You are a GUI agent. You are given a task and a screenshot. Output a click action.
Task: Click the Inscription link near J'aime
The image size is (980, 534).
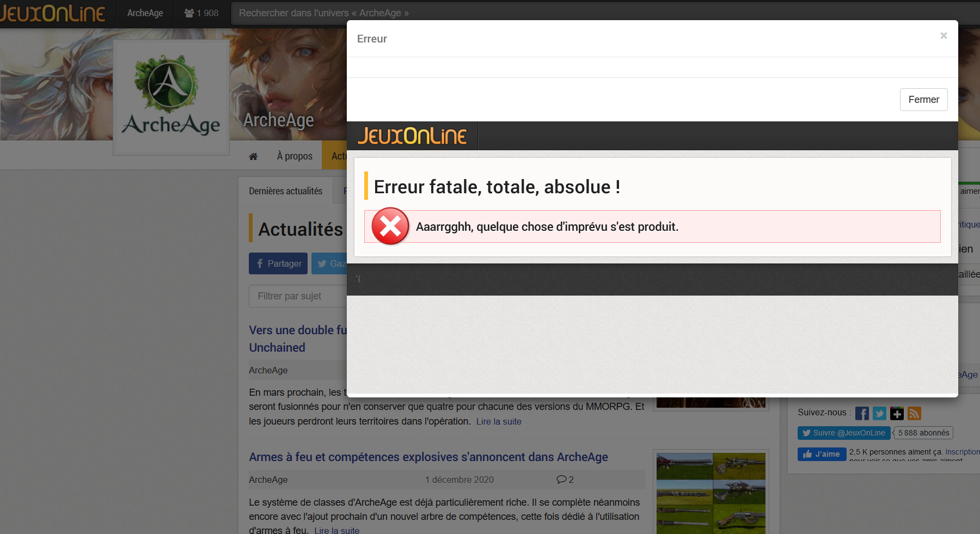962,452
